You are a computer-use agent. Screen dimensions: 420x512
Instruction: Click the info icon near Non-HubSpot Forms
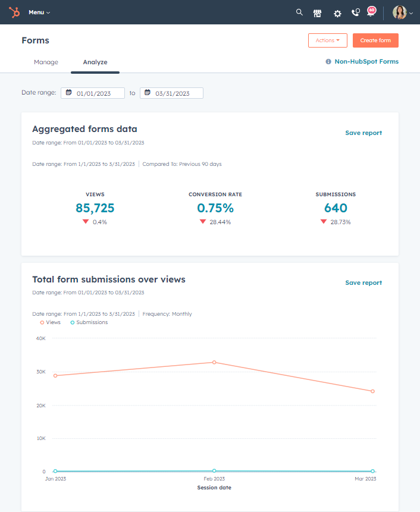pyautogui.click(x=330, y=61)
